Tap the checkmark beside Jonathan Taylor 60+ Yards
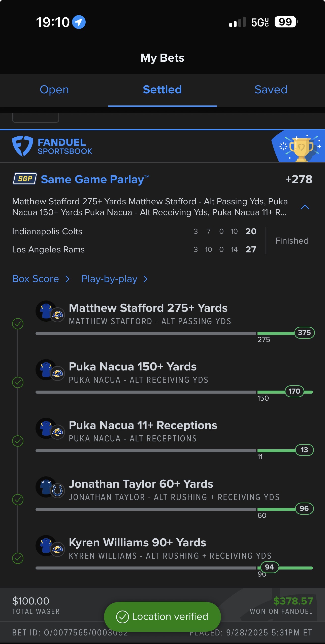Screen dimensions: 325x644 point(18,500)
